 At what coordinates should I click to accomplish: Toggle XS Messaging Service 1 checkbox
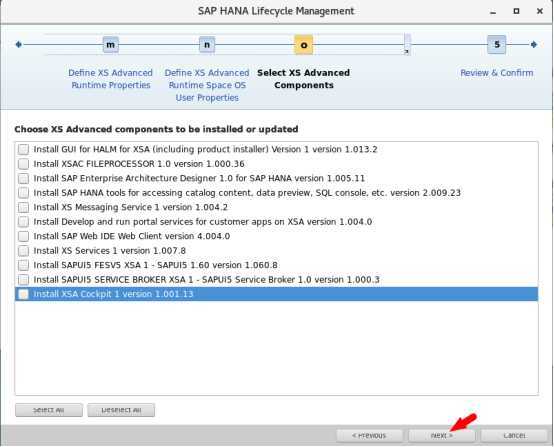[x=23, y=207]
